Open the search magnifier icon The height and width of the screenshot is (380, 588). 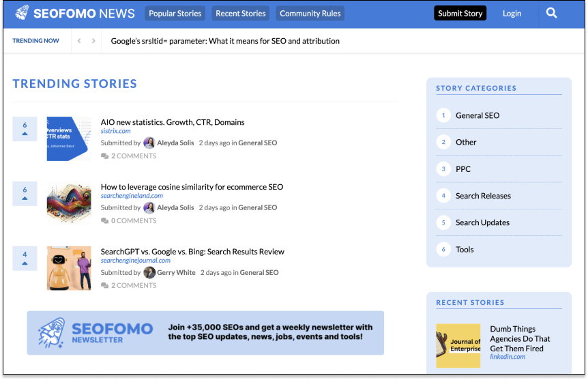pyautogui.click(x=551, y=13)
